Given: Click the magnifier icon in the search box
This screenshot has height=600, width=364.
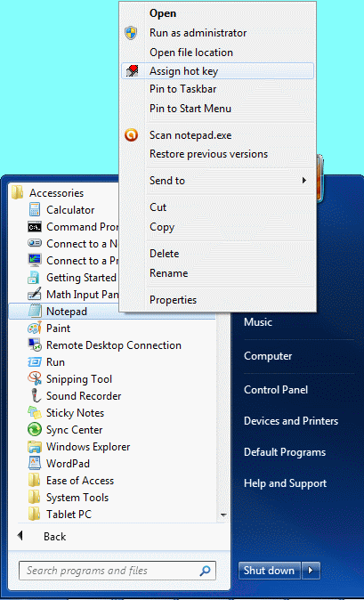Looking at the screenshot, I should (205, 571).
